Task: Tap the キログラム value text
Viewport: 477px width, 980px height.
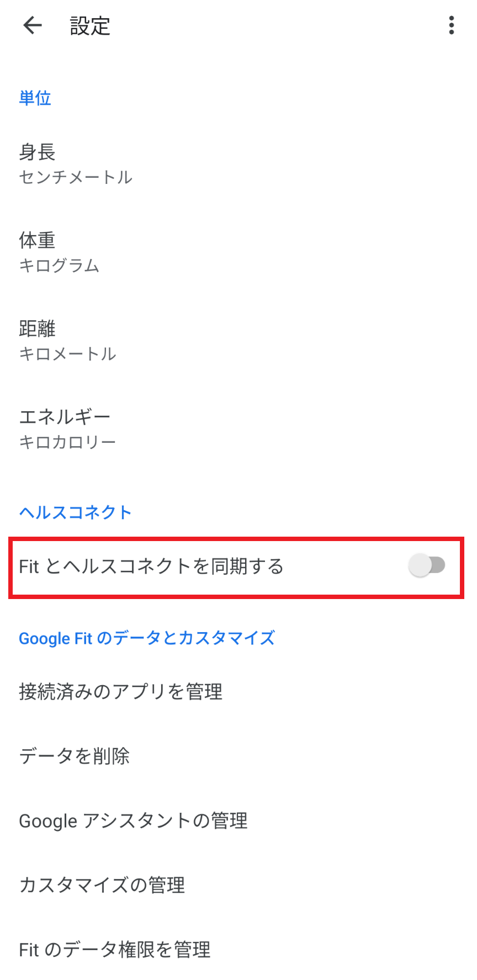Action: 59,266
